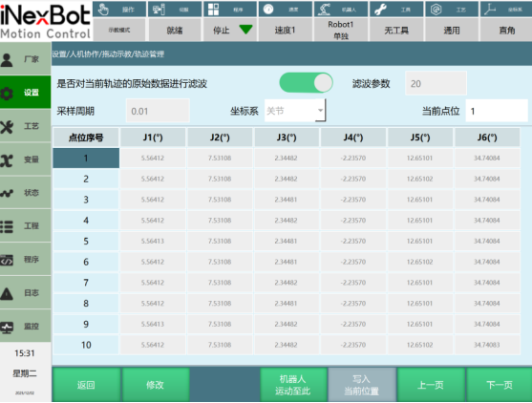Image resolution: width=532 pixels, height=403 pixels.
Task: Open the 无工具 tool selector
Action: 396,31
